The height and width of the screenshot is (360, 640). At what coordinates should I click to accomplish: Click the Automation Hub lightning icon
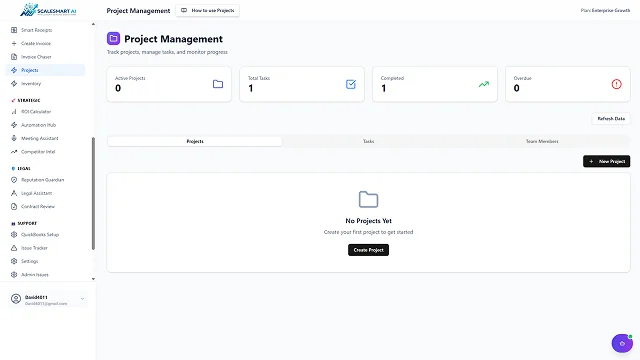pos(14,125)
